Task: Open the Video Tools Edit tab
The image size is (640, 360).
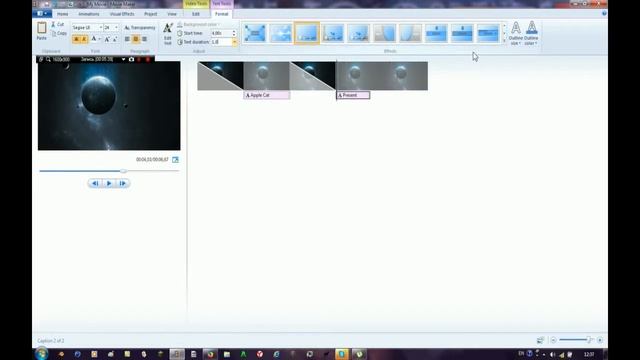Action: click(196, 14)
